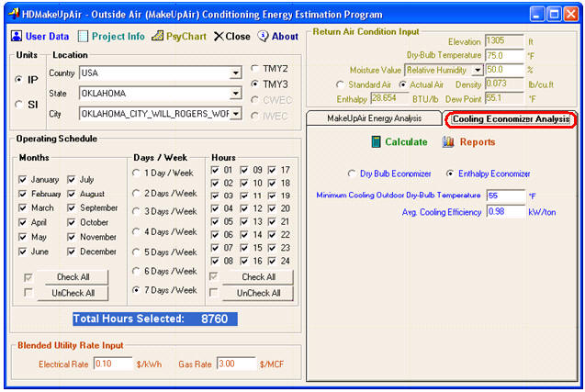
Task: Click the Reports bar chart icon
Action: tap(448, 141)
